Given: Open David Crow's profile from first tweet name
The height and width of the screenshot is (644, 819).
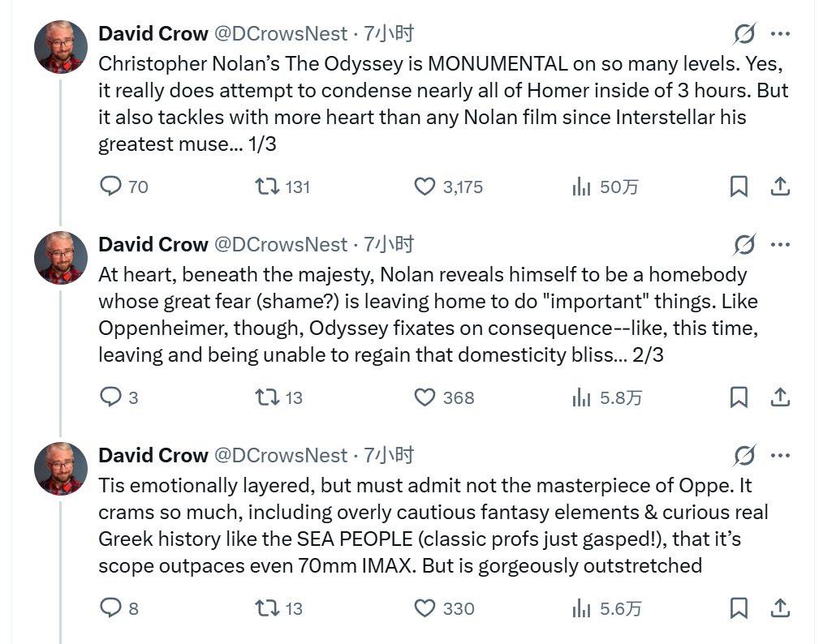Looking at the screenshot, I should click(x=153, y=34).
